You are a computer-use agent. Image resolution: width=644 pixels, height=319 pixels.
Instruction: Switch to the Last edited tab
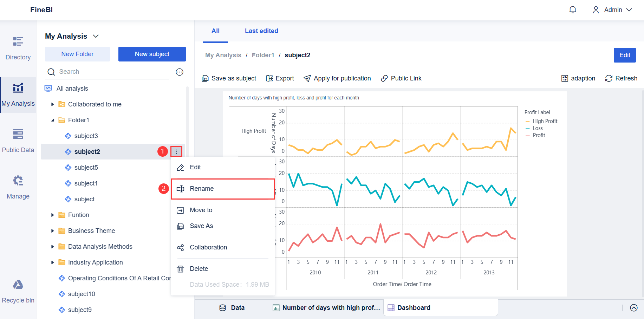261,31
